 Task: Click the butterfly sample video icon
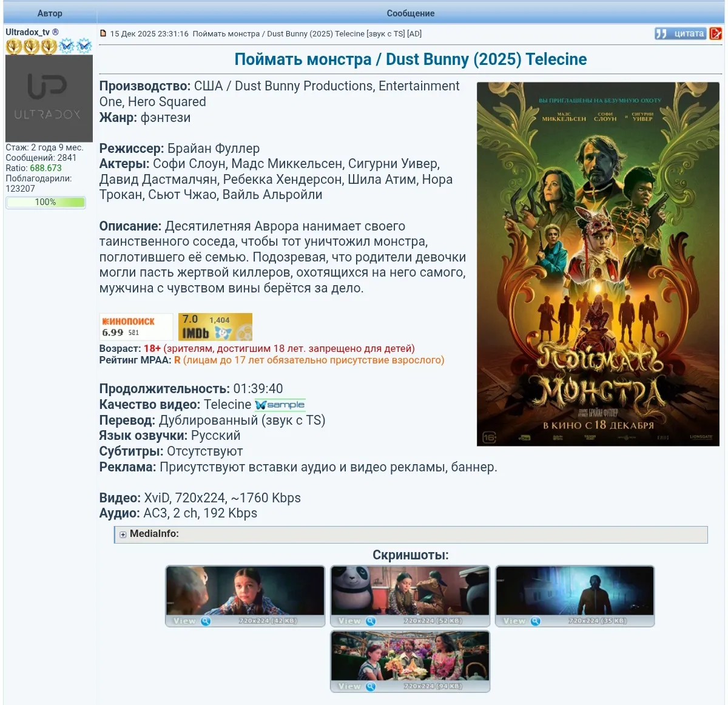click(280, 405)
